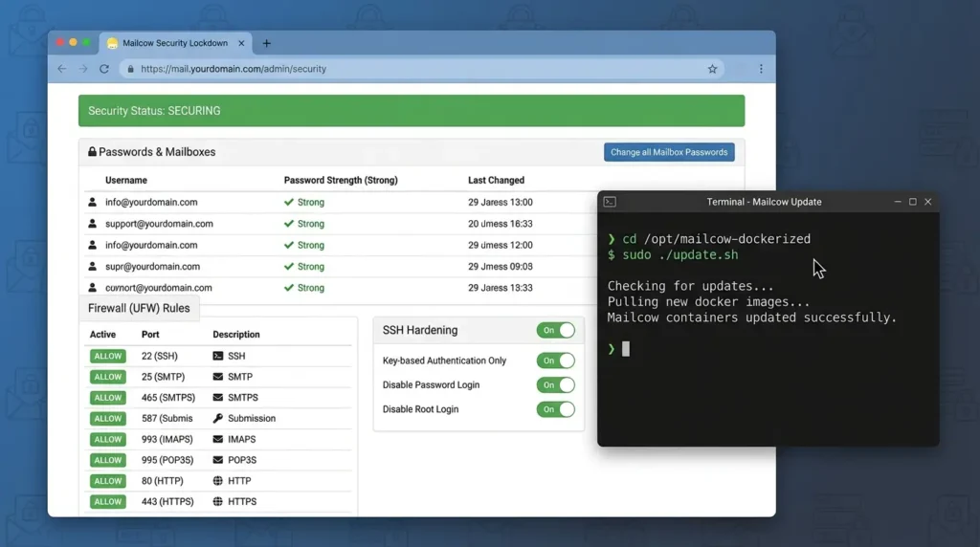Click ALLOW badge for port 25 (SMTP)
Screen dimensions: 980x547
pyautogui.click(x=107, y=377)
